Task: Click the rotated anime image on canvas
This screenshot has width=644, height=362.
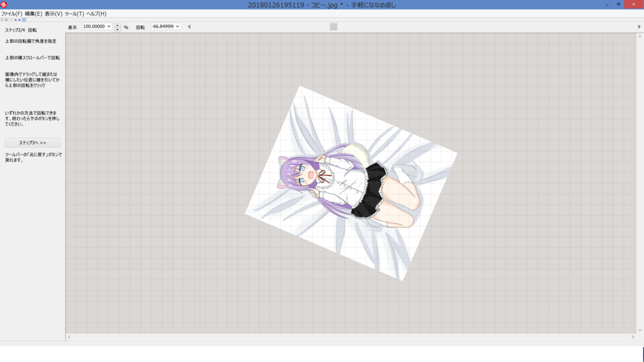Action: click(351, 183)
